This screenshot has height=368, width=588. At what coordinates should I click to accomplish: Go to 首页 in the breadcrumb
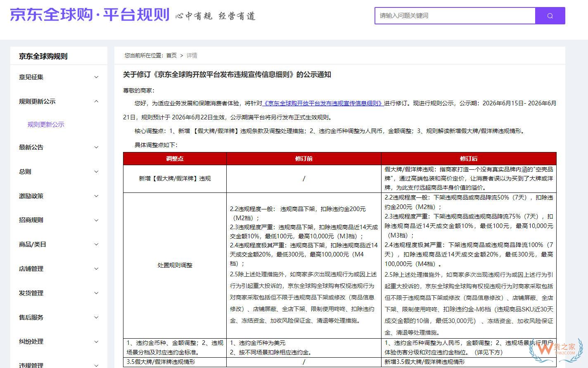[171, 55]
